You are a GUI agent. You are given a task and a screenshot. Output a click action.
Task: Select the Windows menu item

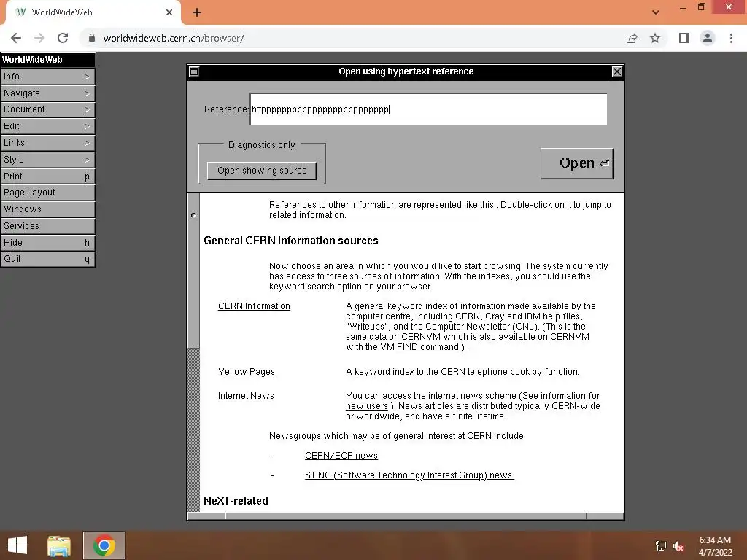(x=47, y=209)
